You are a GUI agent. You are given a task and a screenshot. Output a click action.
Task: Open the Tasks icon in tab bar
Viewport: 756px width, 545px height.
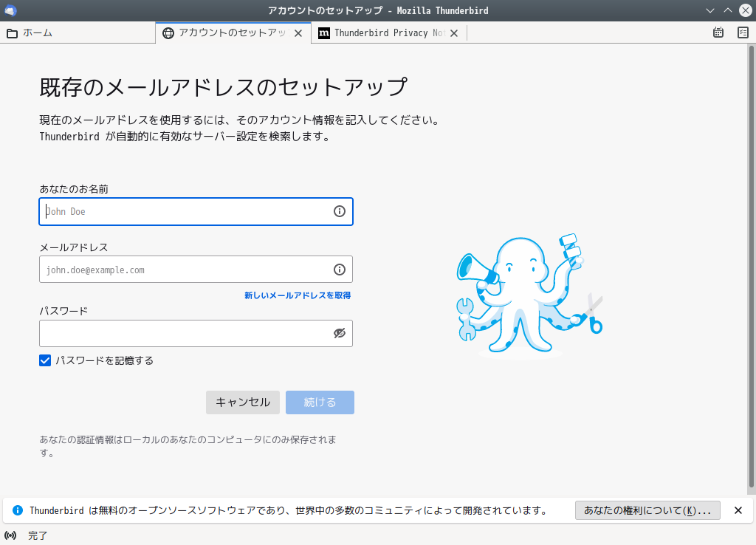[743, 32]
